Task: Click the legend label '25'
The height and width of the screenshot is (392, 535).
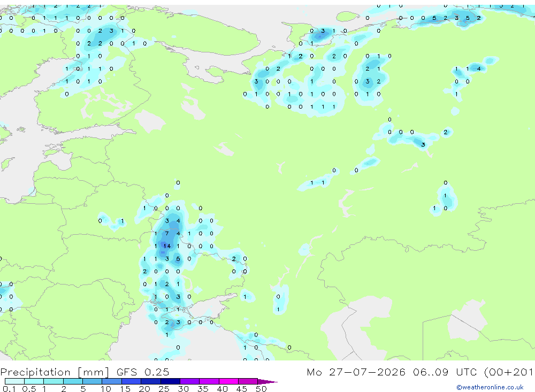Action: [x=164, y=389]
